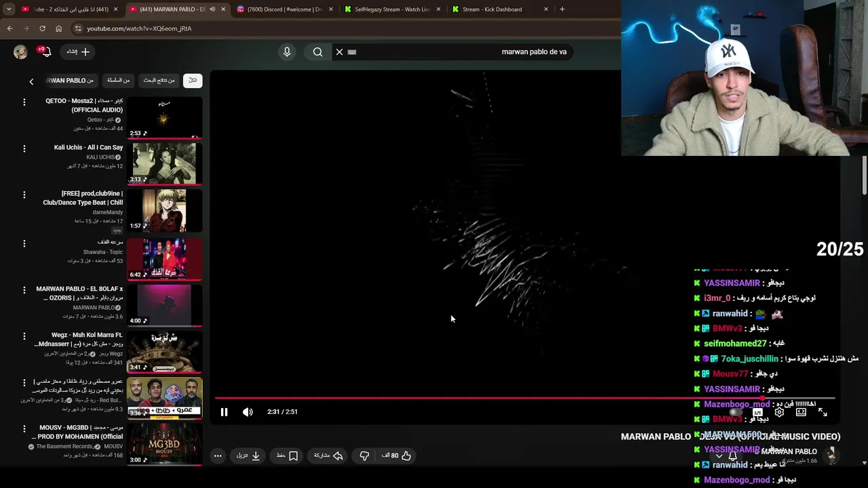This screenshot has height=488, width=868.
Task: Open options menu for سرعة القذف video
Action: coord(24,243)
